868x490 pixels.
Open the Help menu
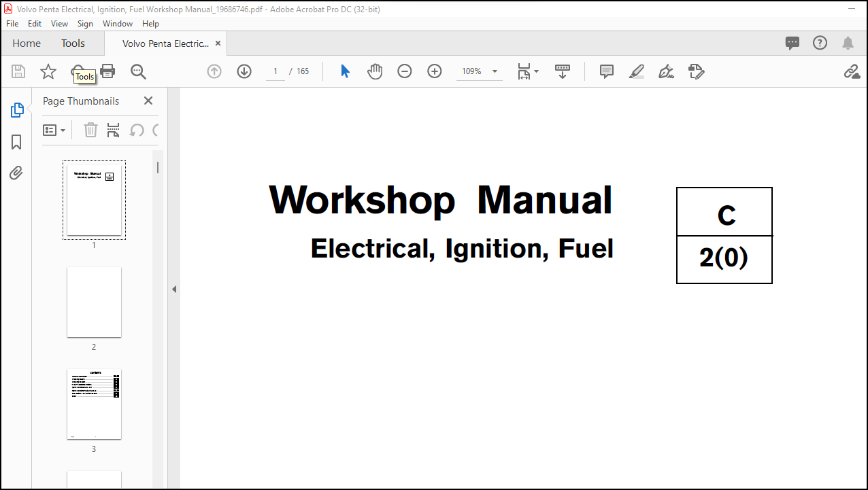coord(150,23)
